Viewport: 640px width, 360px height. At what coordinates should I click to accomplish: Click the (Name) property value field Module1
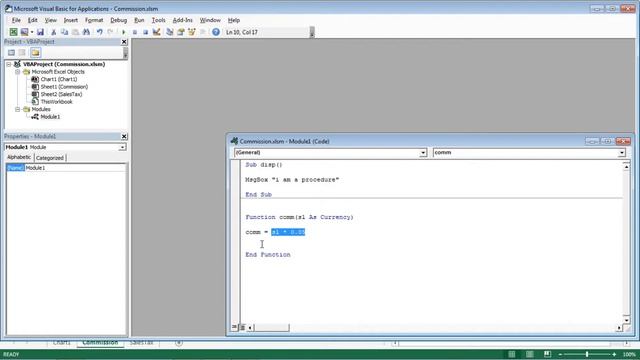pyautogui.click(x=76, y=168)
